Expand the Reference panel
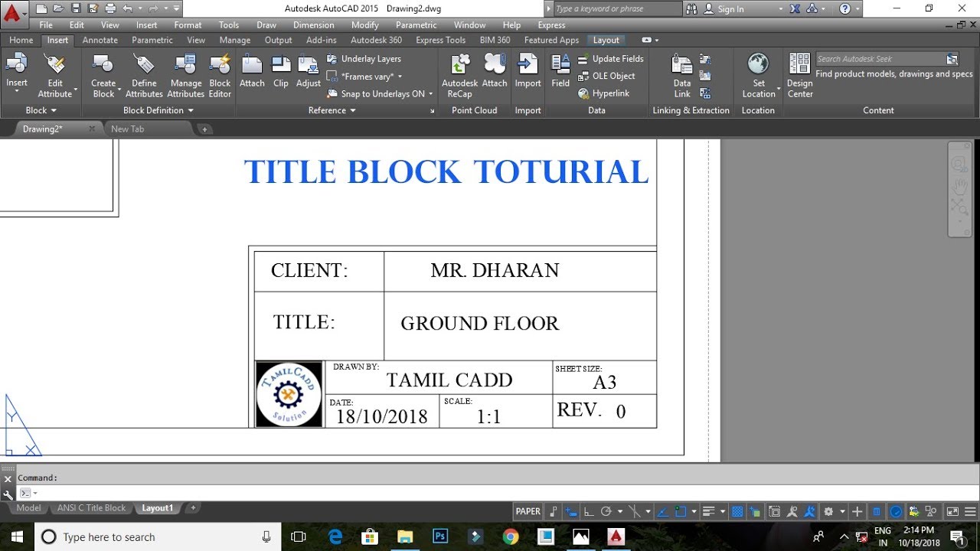The image size is (980, 551). [x=332, y=110]
